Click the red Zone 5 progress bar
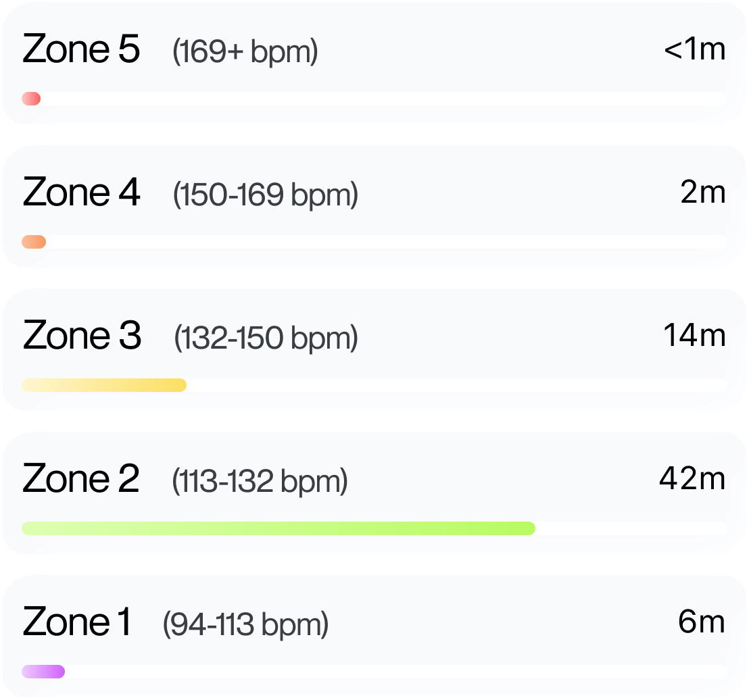 coord(31,99)
